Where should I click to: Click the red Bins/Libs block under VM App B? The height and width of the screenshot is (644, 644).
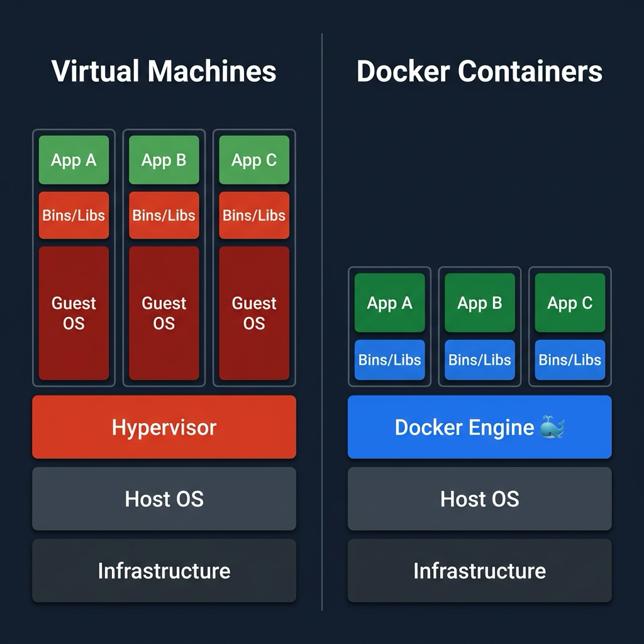164,215
